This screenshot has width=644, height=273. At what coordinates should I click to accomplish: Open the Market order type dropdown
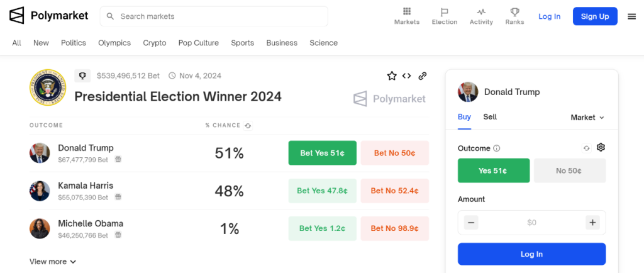pos(587,118)
